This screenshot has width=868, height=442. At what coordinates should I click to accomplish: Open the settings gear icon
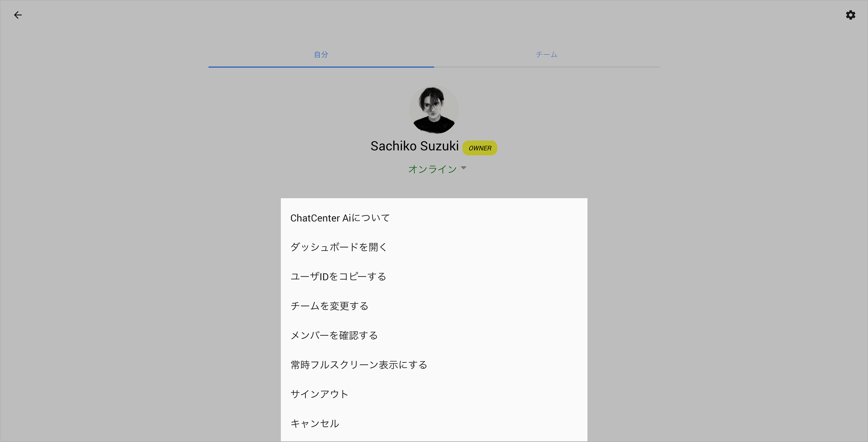(850, 15)
